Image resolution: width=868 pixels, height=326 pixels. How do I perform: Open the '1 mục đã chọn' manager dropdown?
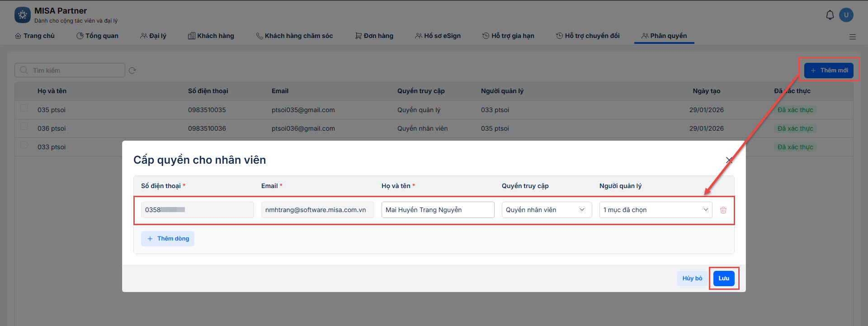click(656, 210)
